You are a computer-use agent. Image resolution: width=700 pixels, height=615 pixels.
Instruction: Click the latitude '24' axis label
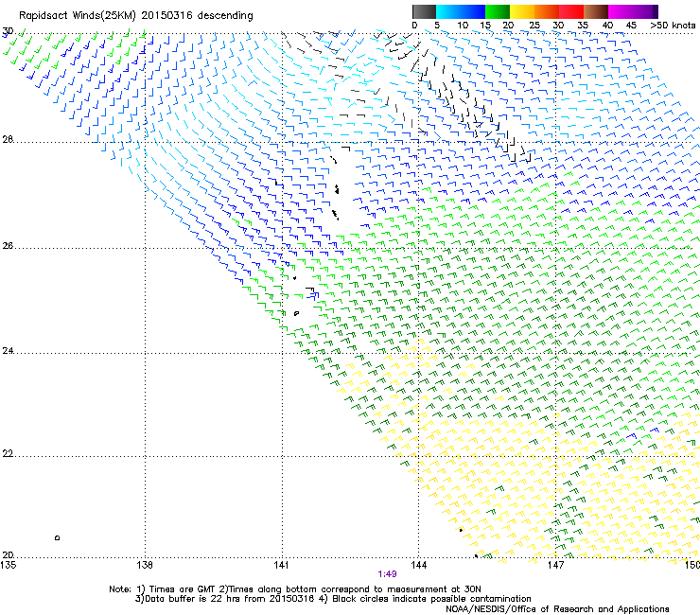pos(8,351)
